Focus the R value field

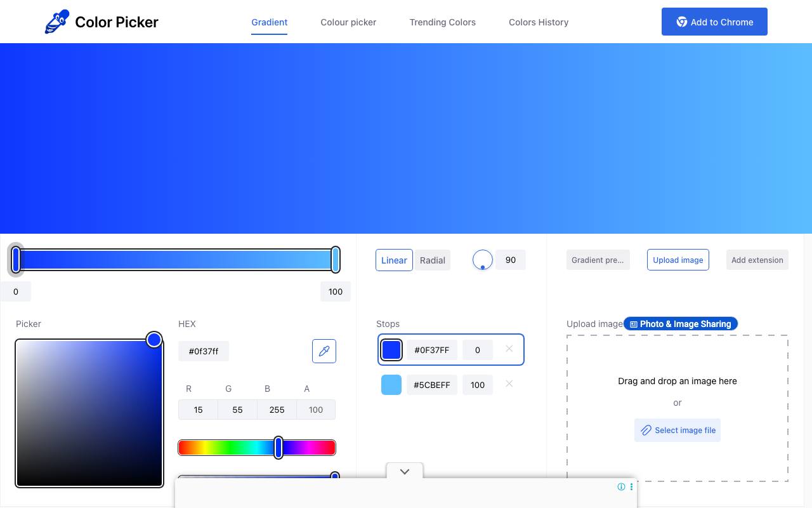[198, 410]
